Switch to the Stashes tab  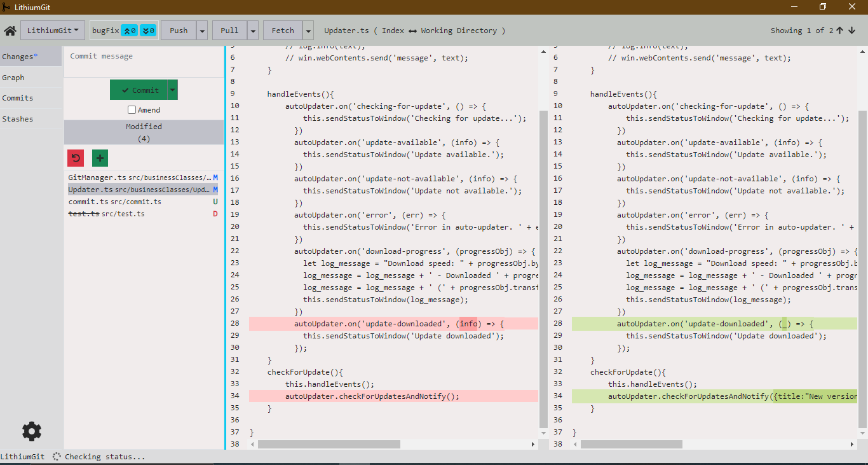(18, 119)
